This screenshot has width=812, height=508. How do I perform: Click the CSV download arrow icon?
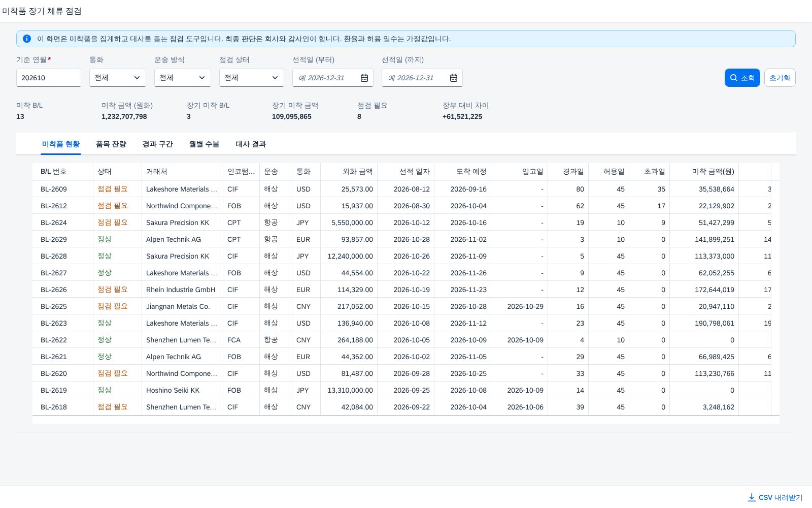(752, 497)
